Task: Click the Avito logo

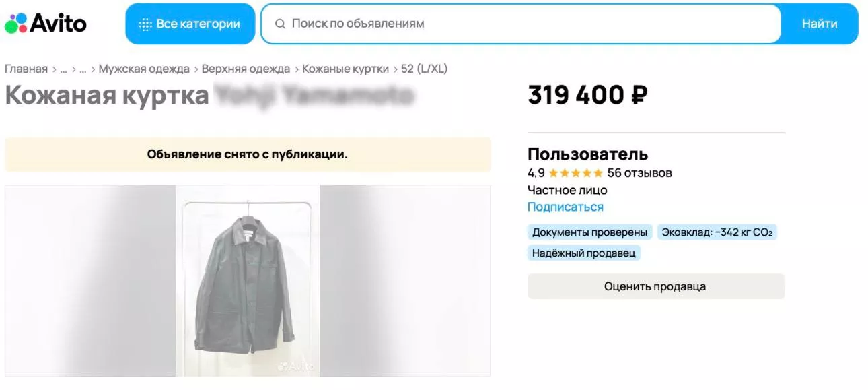Action: (46, 24)
